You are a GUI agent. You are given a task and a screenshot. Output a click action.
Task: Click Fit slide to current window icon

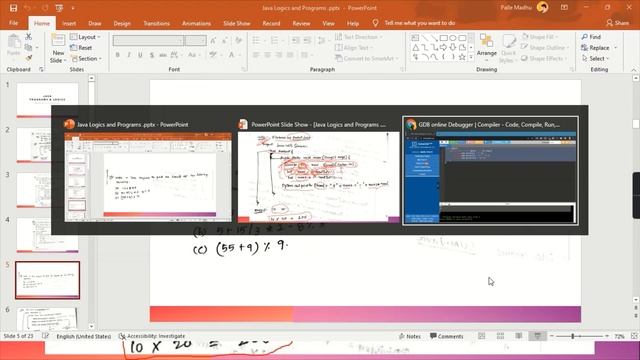(634, 336)
